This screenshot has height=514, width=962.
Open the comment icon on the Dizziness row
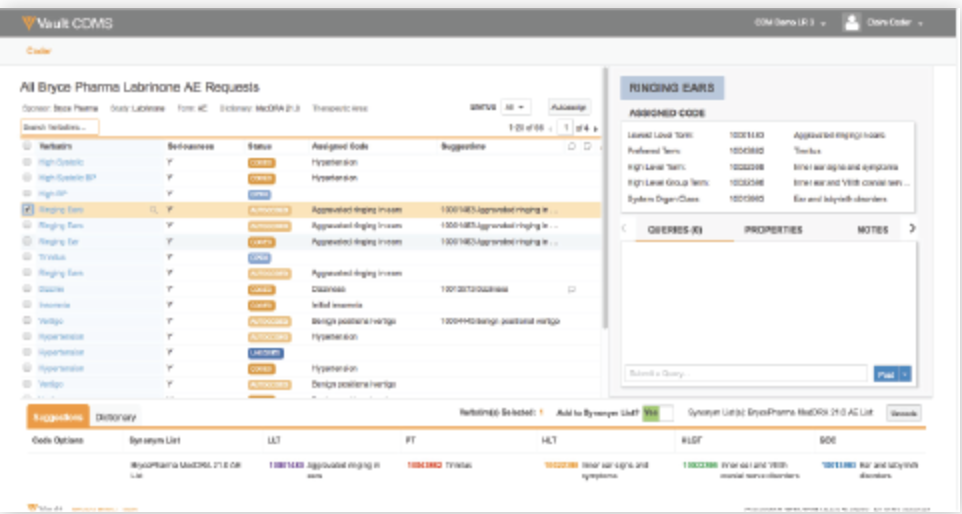572,290
